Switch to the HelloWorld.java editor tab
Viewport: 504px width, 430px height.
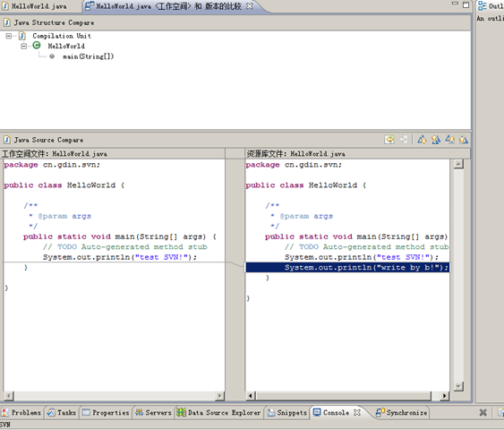39,6
